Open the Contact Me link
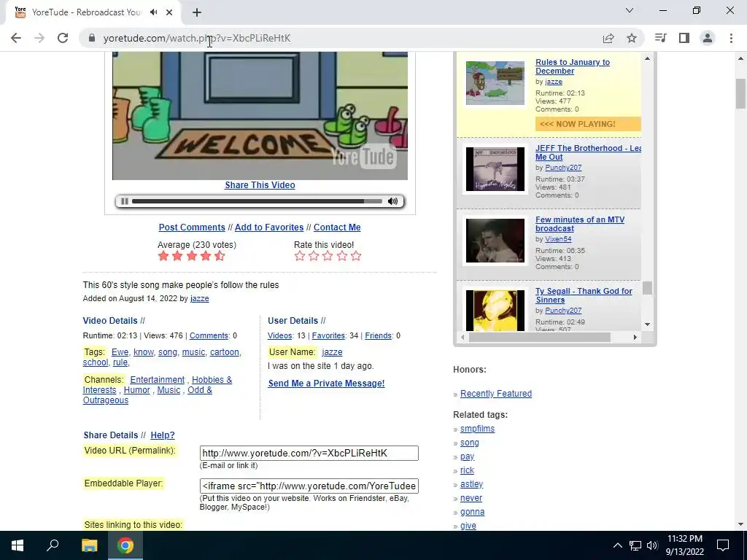Screen dimensions: 747x560 point(337,227)
